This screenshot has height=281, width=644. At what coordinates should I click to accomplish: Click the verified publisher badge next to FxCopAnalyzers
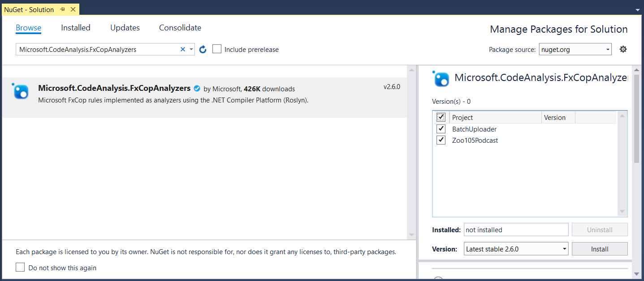pyautogui.click(x=197, y=88)
